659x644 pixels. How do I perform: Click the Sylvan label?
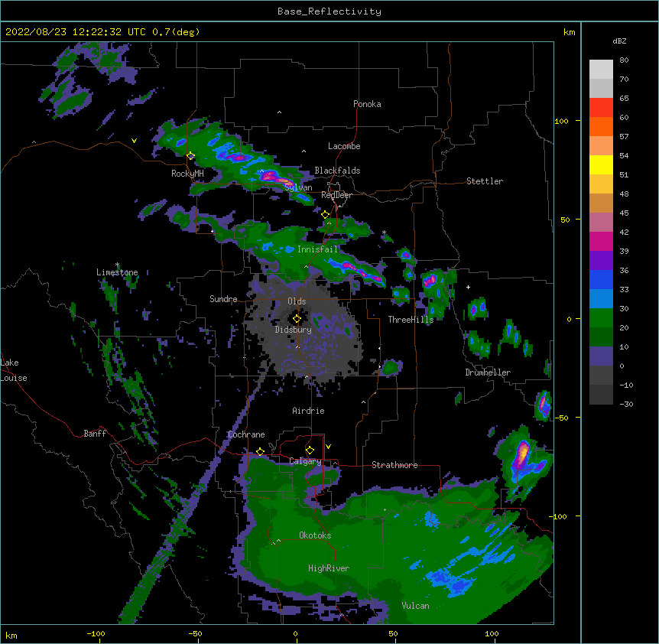[x=298, y=187]
